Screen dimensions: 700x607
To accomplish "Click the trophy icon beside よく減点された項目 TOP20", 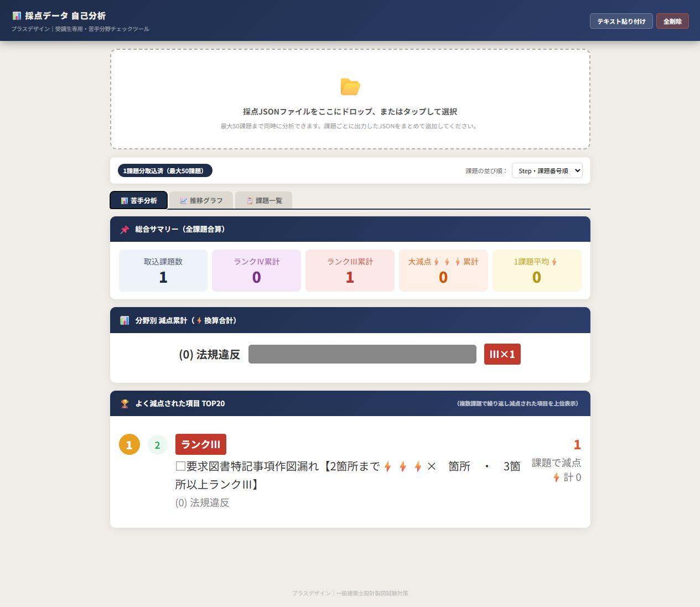I will coord(125,403).
